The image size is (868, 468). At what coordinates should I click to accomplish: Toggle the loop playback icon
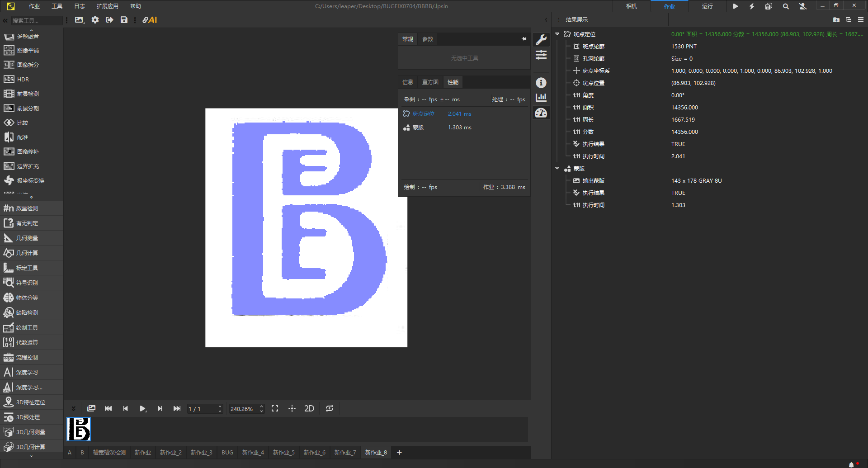click(330, 409)
